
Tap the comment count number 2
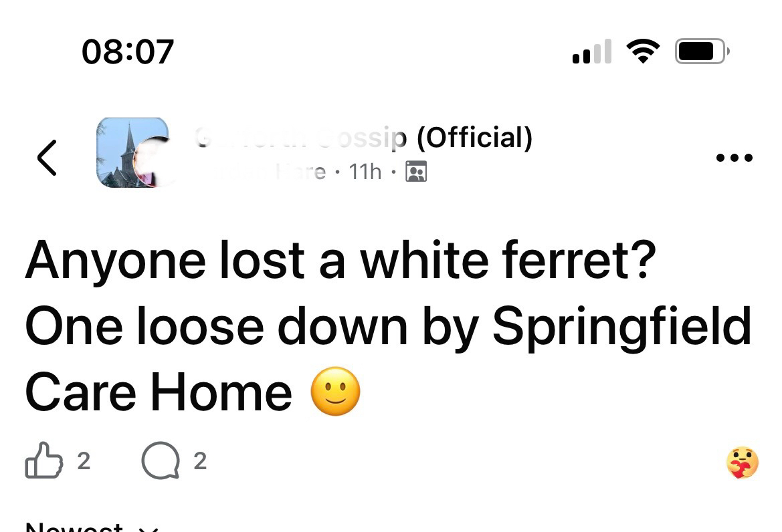pyautogui.click(x=199, y=461)
